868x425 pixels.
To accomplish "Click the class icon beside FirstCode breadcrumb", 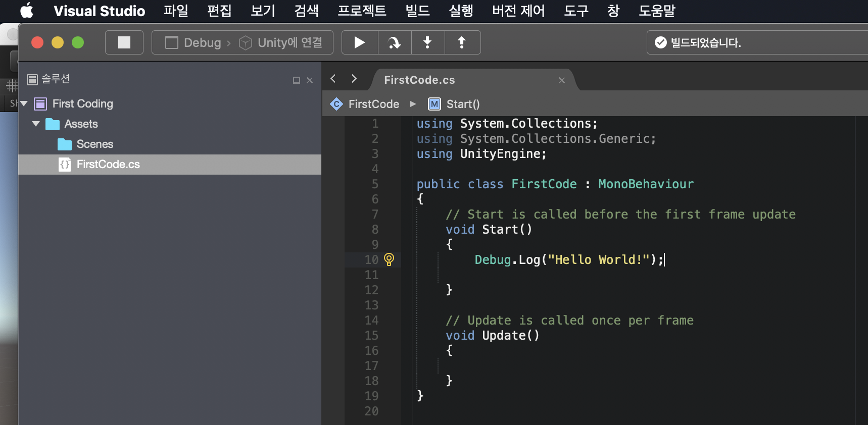I will pyautogui.click(x=336, y=104).
